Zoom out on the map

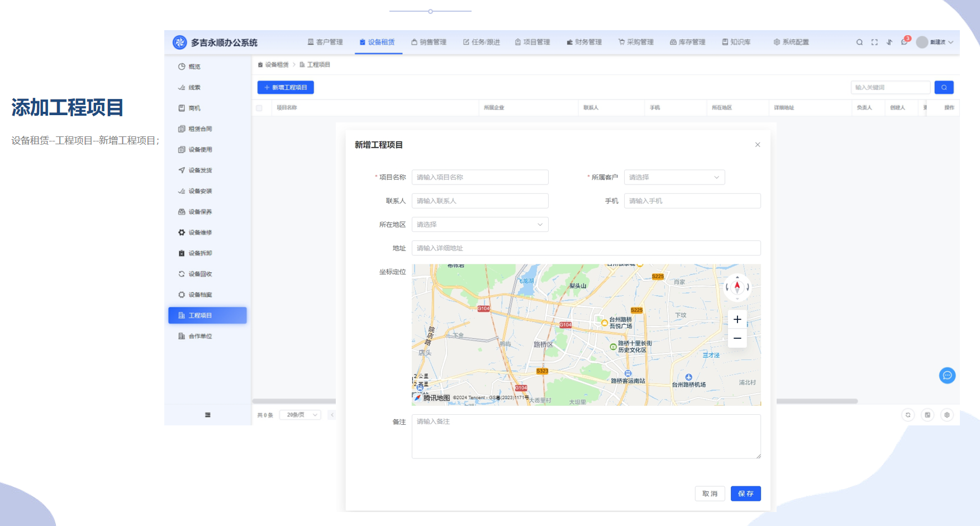pyautogui.click(x=738, y=338)
